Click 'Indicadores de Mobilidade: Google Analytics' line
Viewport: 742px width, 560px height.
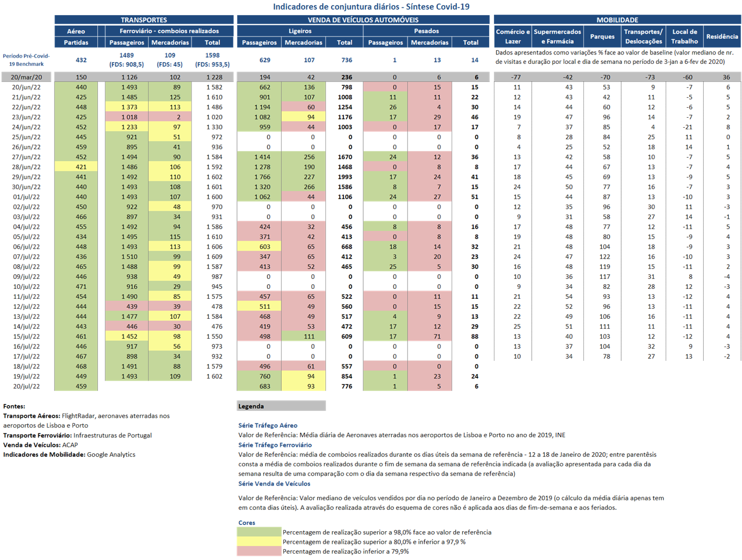tap(69, 454)
